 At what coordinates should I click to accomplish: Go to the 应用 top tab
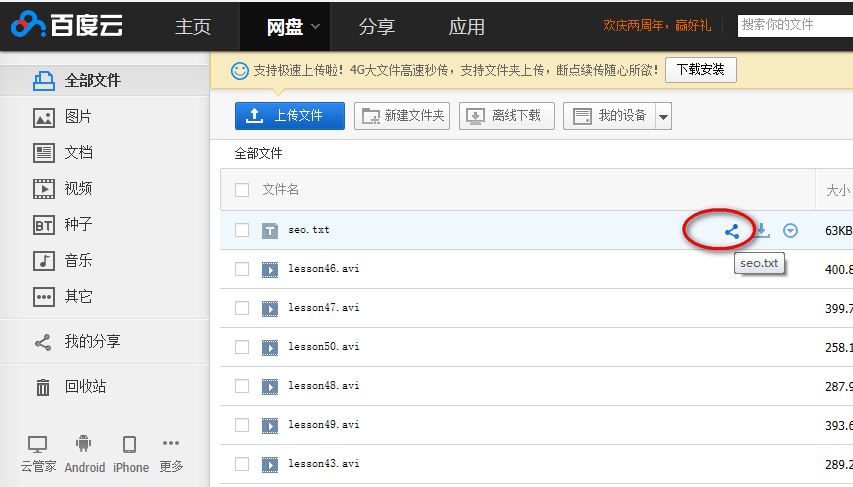point(466,27)
